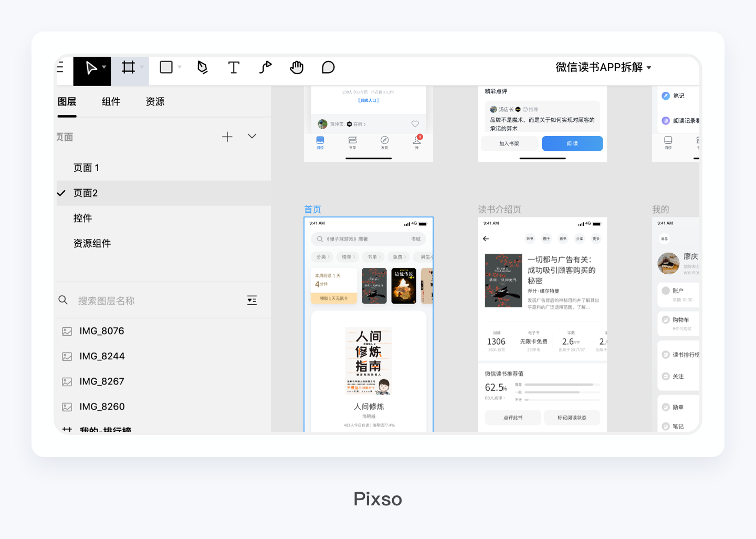Switch to 资源 assets tab
Screen dimensions: 756x539
click(x=155, y=101)
